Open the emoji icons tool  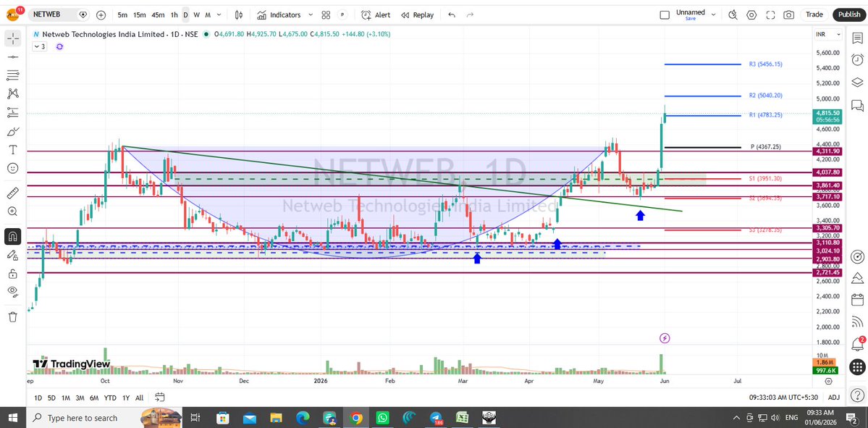(13, 168)
